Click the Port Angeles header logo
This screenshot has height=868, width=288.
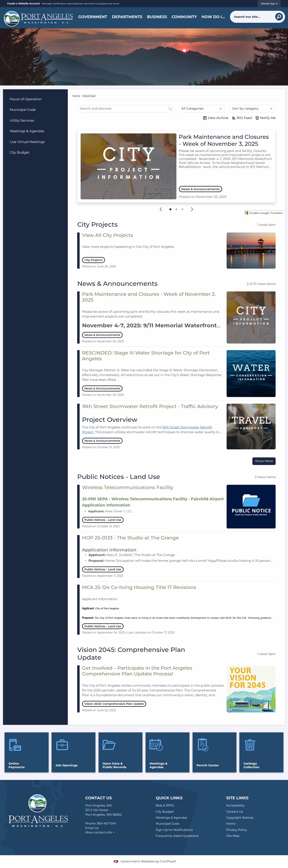tap(38, 18)
